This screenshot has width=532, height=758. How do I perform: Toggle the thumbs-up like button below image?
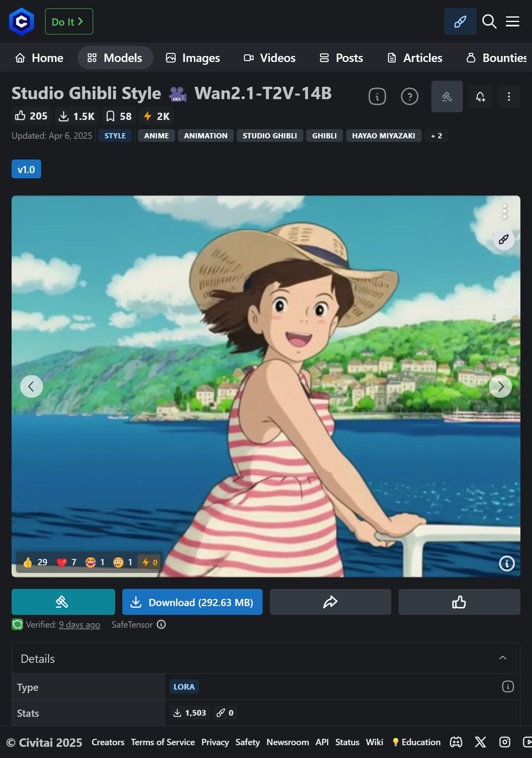click(459, 602)
